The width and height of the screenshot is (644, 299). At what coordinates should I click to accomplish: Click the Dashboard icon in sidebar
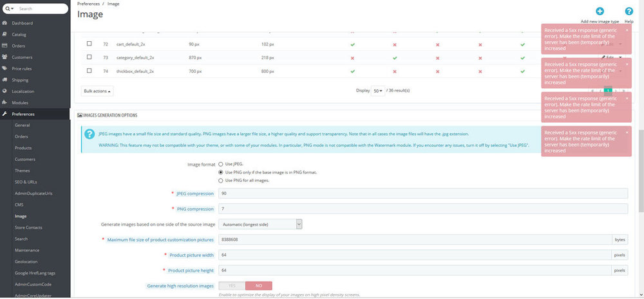point(5,23)
